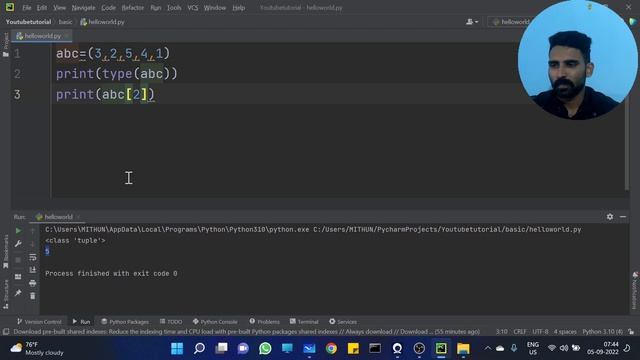
Task: Clear console output with trash icon
Action: tap(33, 296)
